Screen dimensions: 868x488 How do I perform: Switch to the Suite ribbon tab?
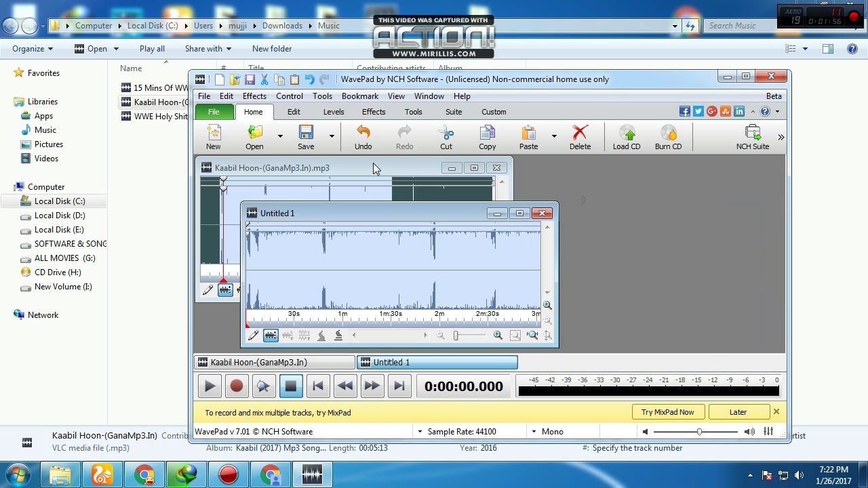coord(454,112)
